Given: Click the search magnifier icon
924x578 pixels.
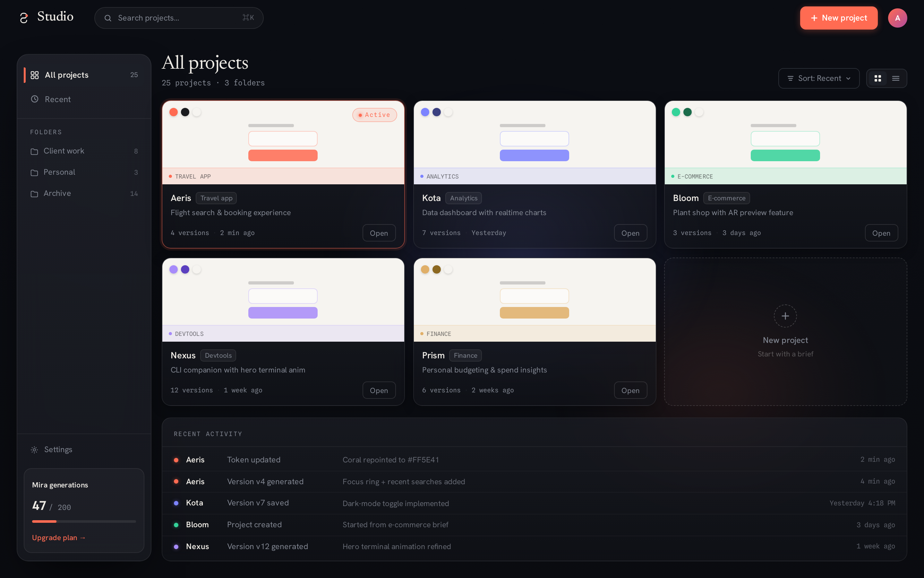Looking at the screenshot, I should click(108, 18).
